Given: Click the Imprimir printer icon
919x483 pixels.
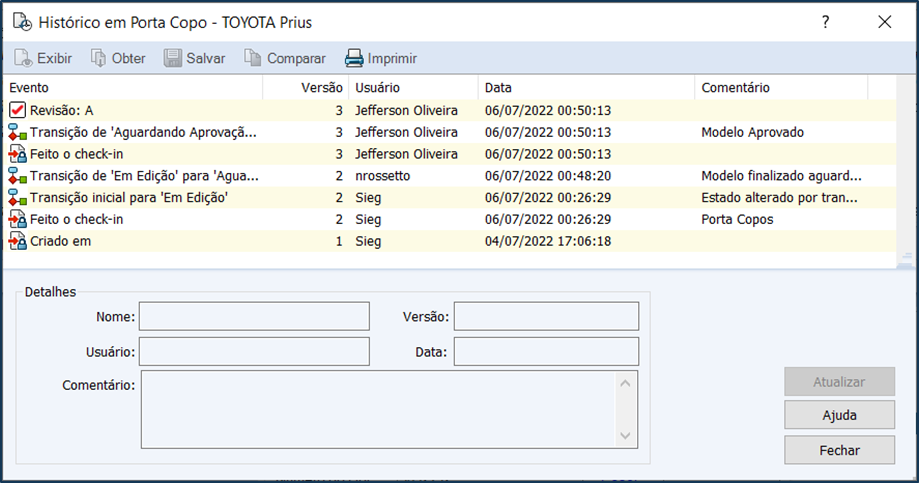Looking at the screenshot, I should tap(354, 59).
